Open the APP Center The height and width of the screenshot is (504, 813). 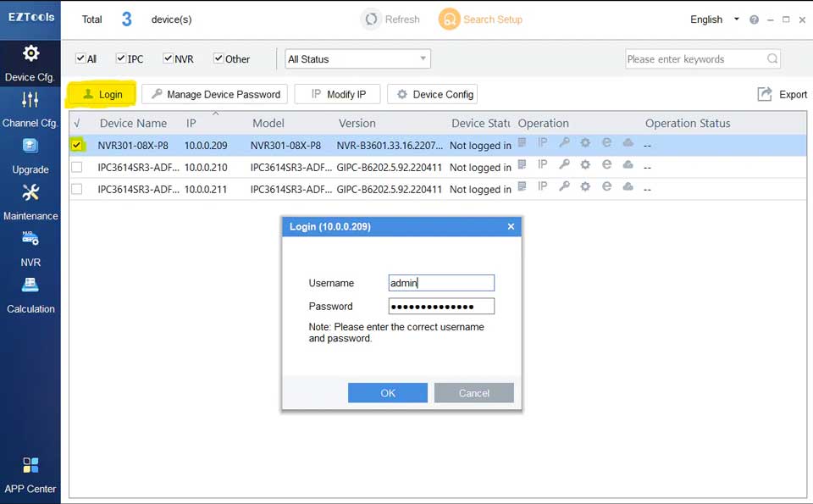point(30,474)
